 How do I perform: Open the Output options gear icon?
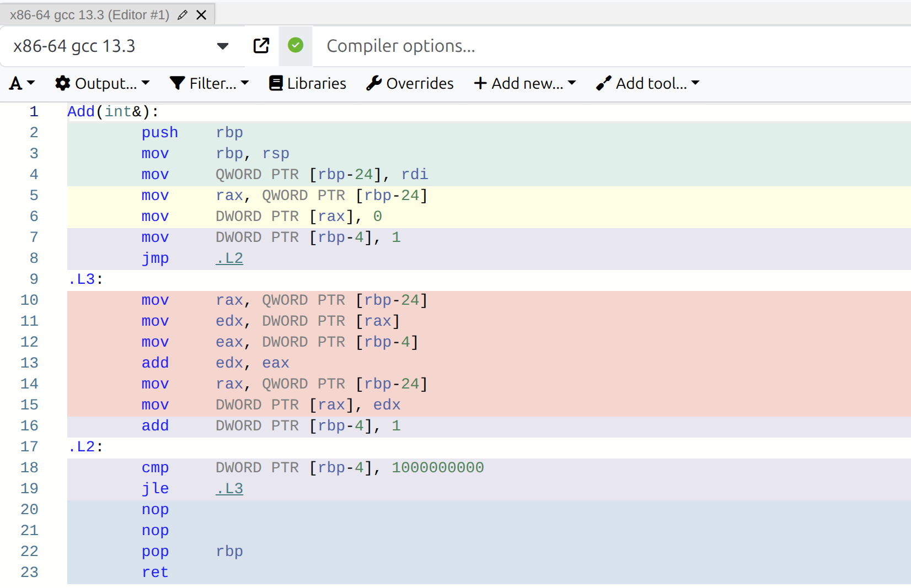coord(63,83)
